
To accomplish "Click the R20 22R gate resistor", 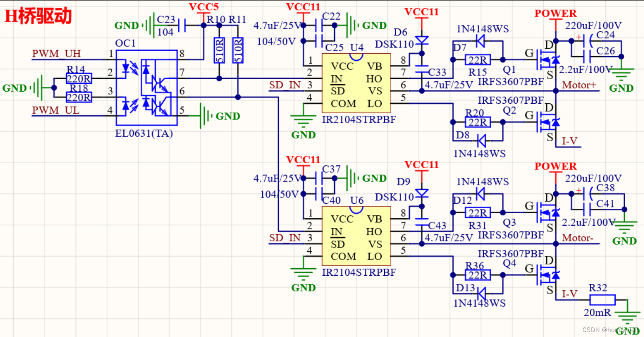I will click(x=477, y=122).
